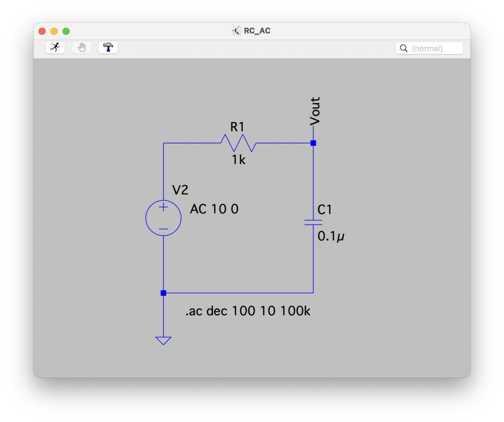
Task: Select the C1 capacitor symbol
Action: point(313,222)
